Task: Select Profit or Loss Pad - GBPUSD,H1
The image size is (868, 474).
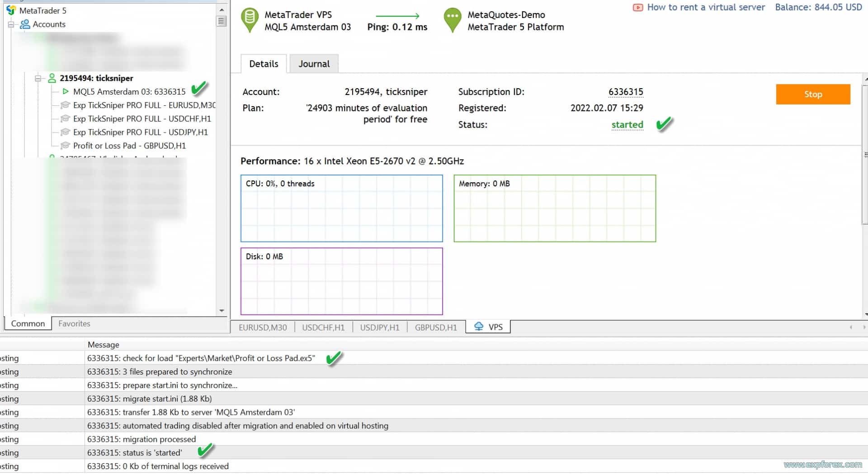Action: coord(129,146)
